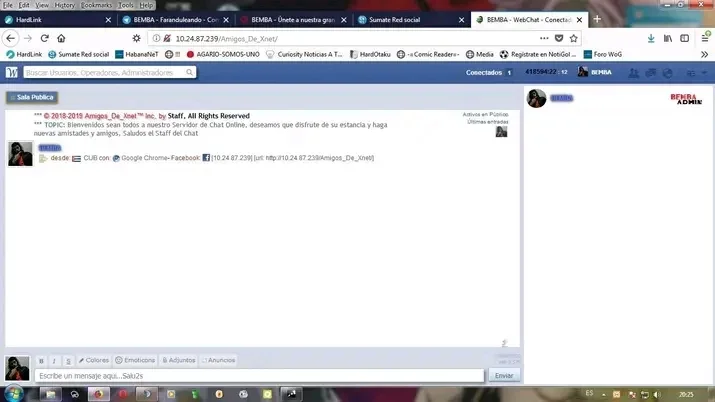
Task: Open the Windows Start button
Action: (x=14, y=394)
